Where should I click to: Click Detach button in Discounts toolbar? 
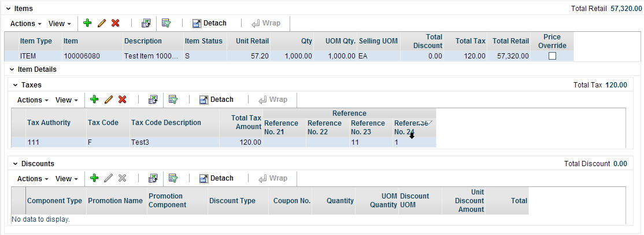pyautogui.click(x=216, y=178)
